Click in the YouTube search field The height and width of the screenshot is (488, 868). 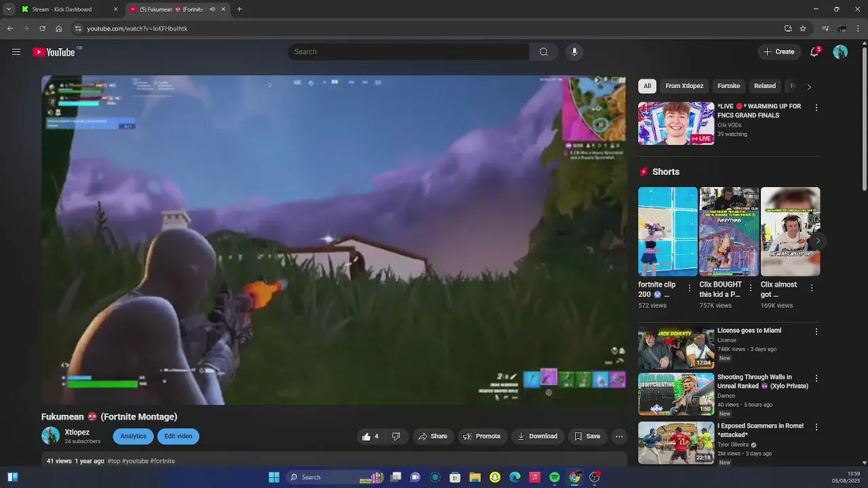[408, 52]
